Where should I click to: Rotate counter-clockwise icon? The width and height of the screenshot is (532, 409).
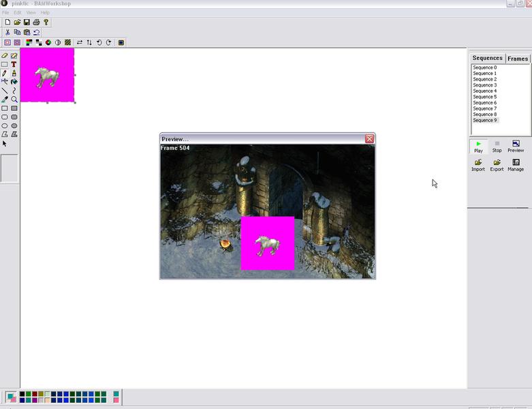coord(99,42)
